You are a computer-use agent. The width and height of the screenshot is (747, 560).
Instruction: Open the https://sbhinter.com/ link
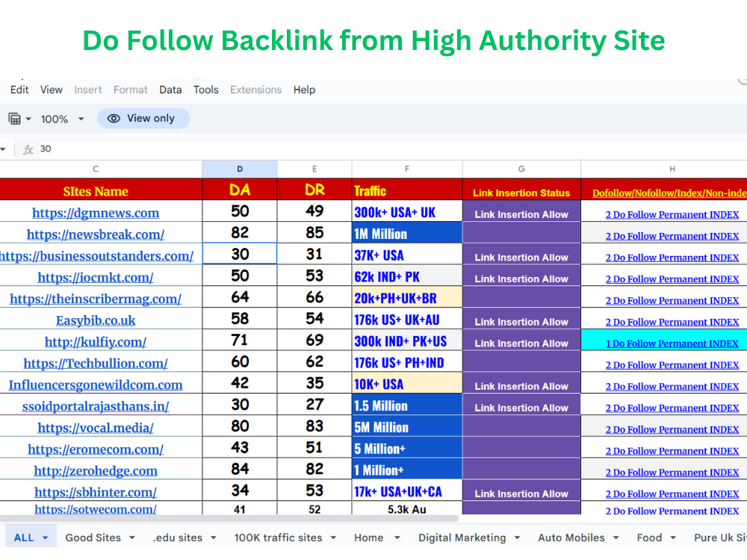coord(96,492)
